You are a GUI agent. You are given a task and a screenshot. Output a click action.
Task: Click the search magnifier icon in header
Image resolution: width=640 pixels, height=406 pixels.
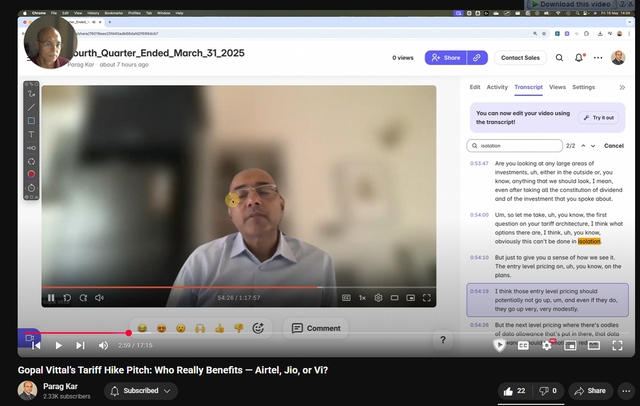(x=558, y=58)
